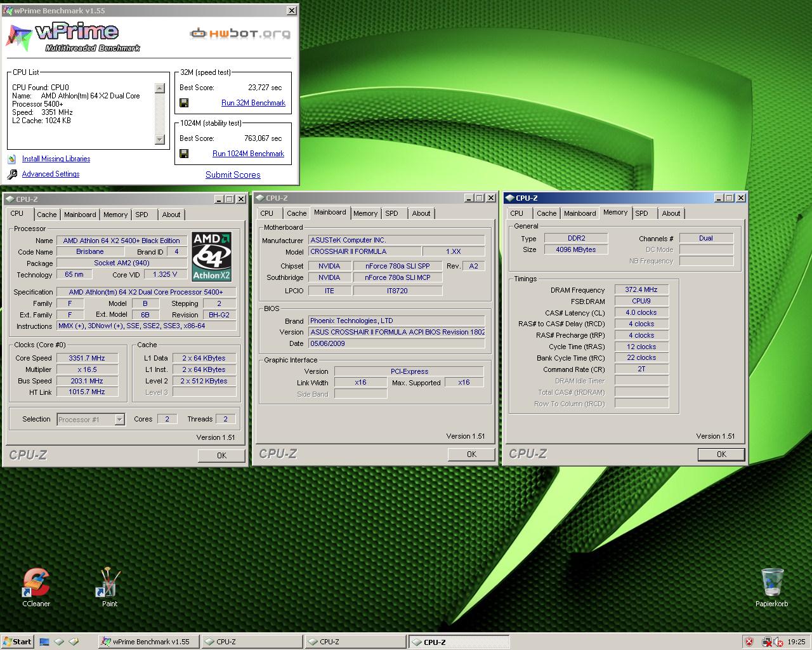812x650 pixels.
Task: Open the Install Missing Libraries link
Action: (x=56, y=159)
